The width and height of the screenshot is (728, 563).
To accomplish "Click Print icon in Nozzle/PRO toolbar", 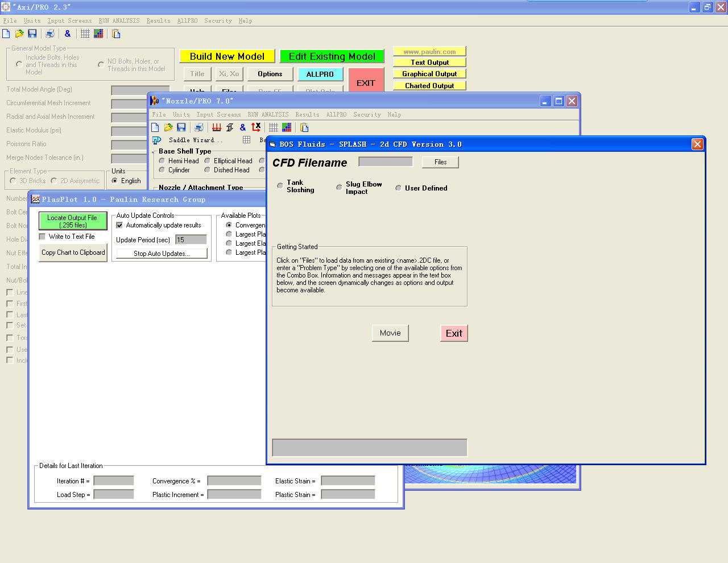I will pos(199,127).
